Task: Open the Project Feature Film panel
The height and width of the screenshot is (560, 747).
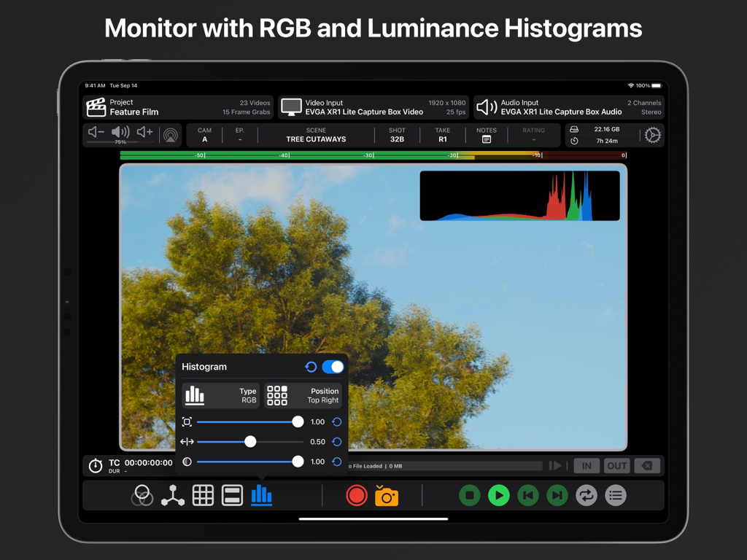Action: click(177, 107)
